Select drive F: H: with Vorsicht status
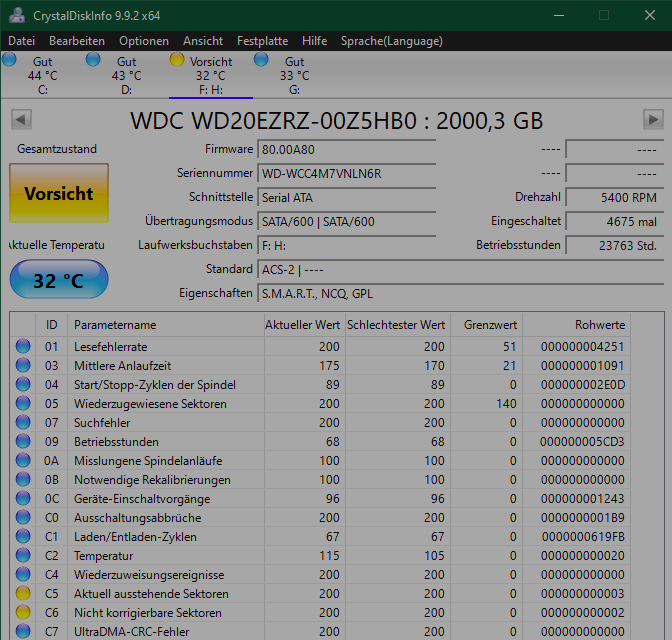 pos(210,75)
